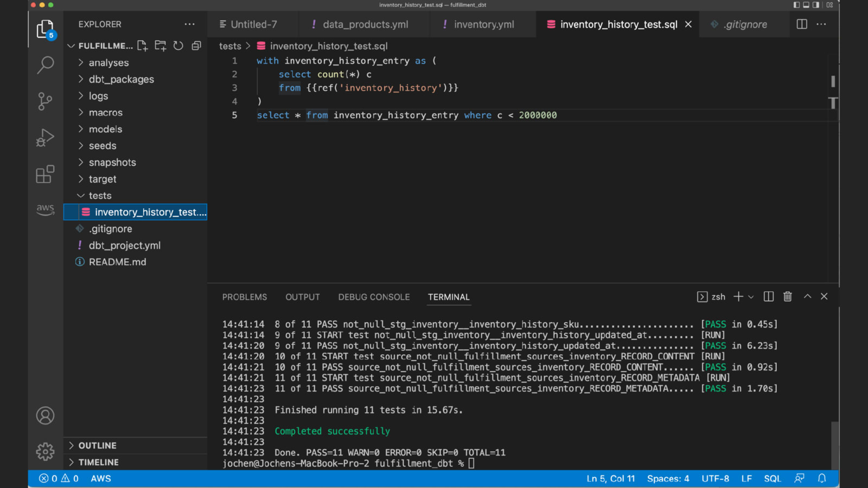
Task: Open editor more actions menu
Action: tap(821, 24)
